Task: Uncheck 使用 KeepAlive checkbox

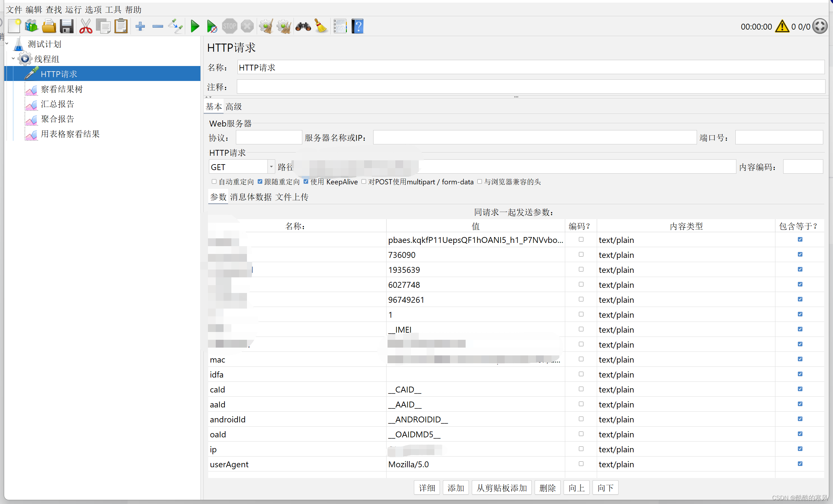Action: tap(306, 181)
